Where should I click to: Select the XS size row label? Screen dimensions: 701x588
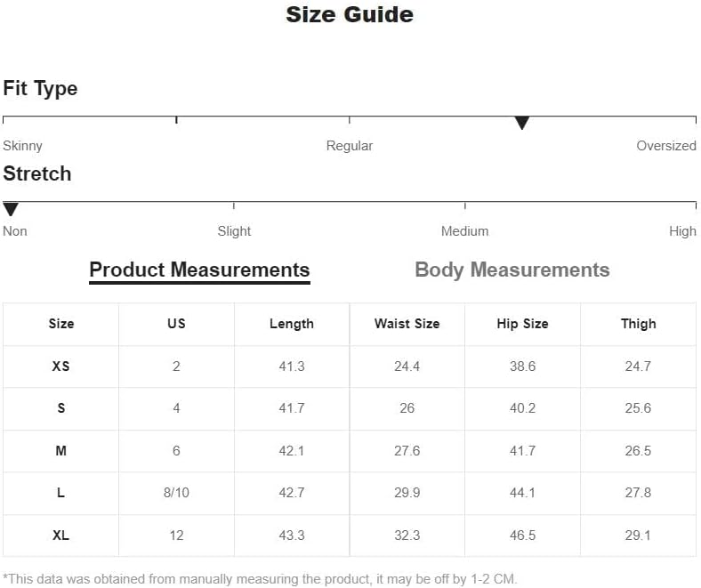(60, 366)
